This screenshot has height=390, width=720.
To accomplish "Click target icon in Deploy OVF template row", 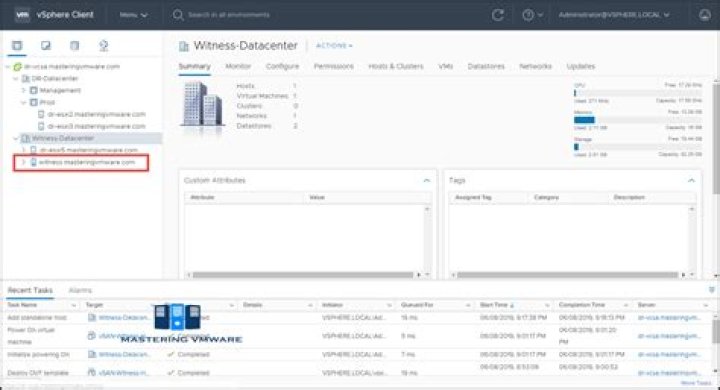I will coord(91,373).
